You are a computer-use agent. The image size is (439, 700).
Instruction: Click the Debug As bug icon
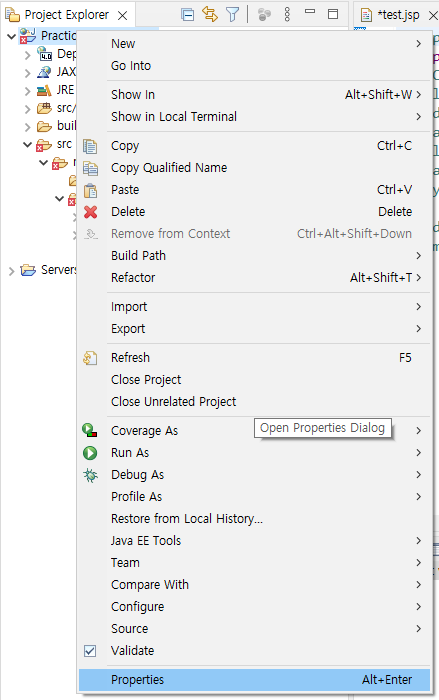90,475
